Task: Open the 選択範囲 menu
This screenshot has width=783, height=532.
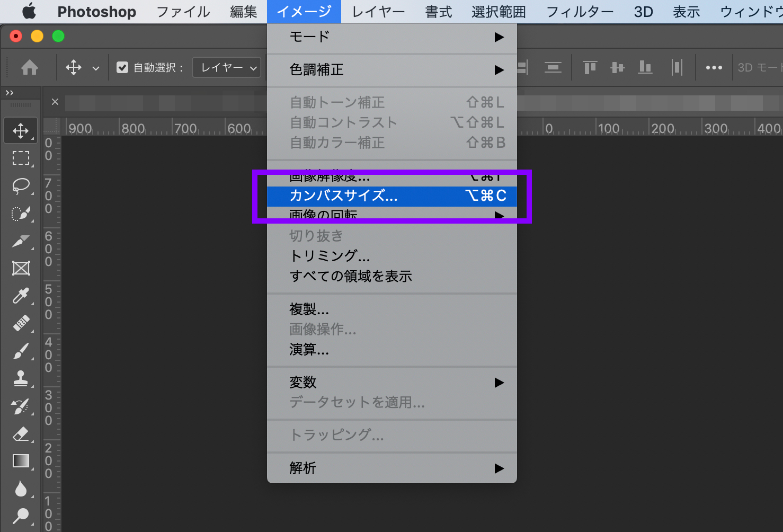Action: tap(499, 12)
